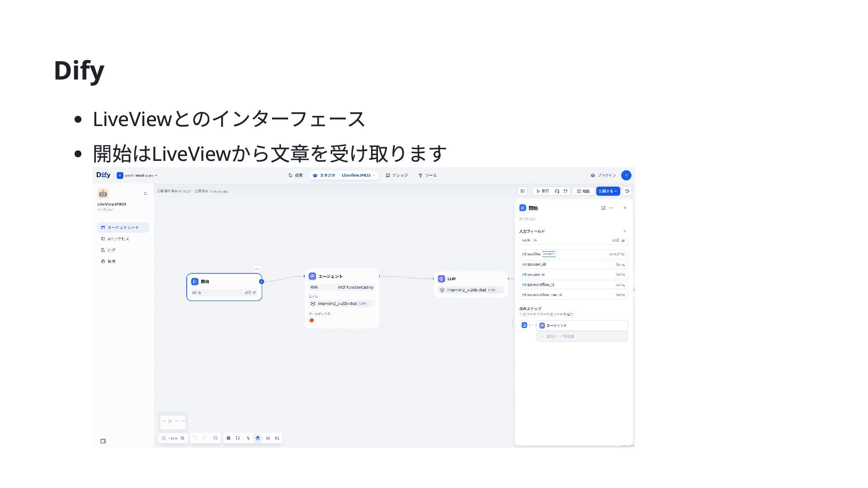Viewport: 868px width, 488px height.
Task: Click the zoom percentage value
Action: 173,438
